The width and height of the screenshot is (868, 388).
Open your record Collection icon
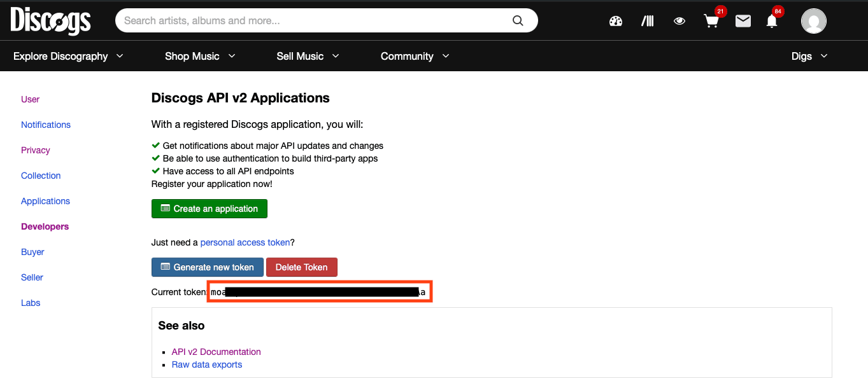point(647,20)
